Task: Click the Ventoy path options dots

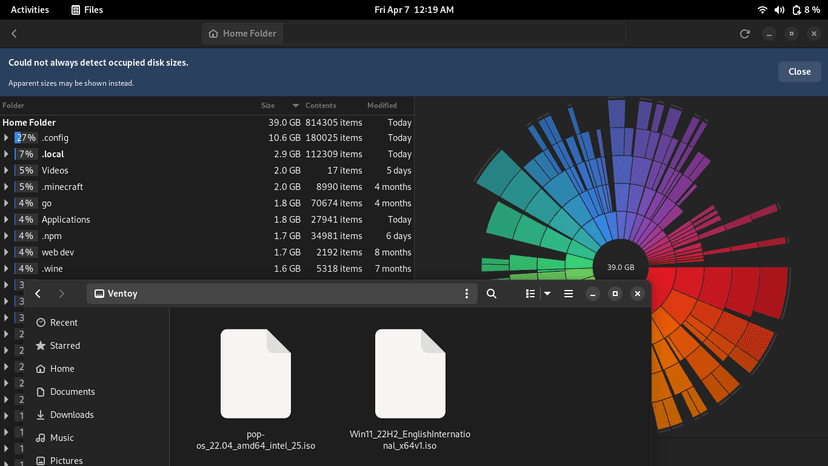Action: 466,294
